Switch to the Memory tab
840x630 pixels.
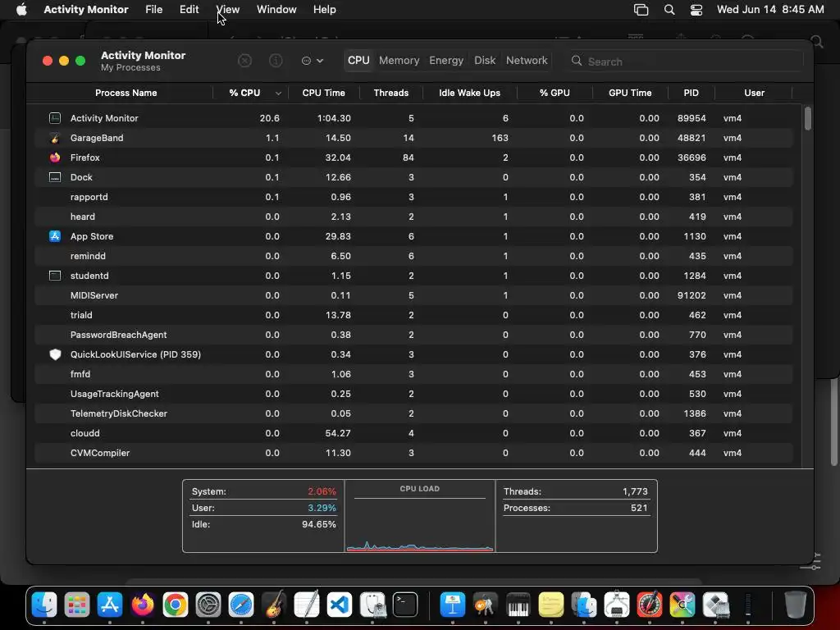point(399,61)
